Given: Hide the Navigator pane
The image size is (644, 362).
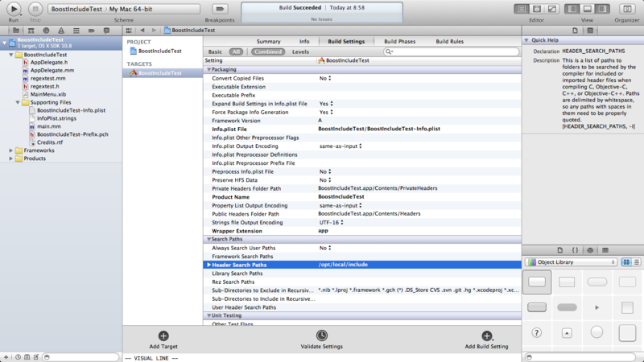Looking at the screenshot, I should [x=572, y=9].
